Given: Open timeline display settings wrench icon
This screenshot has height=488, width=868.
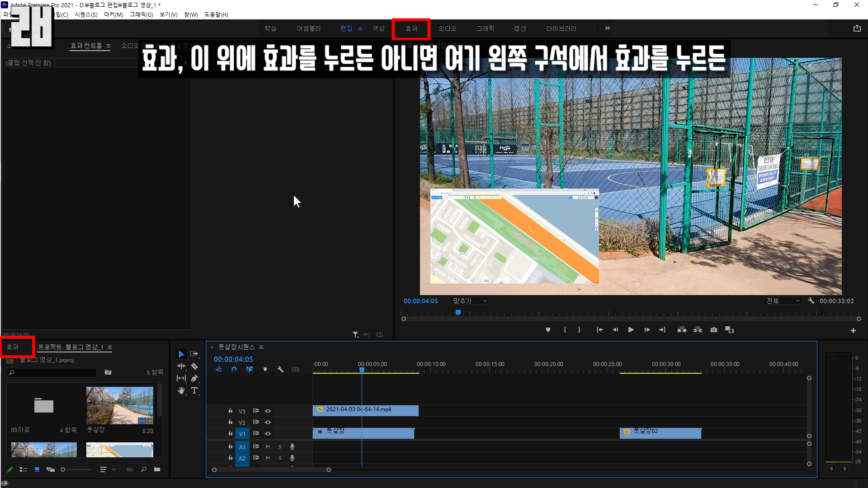Looking at the screenshot, I should [280, 370].
